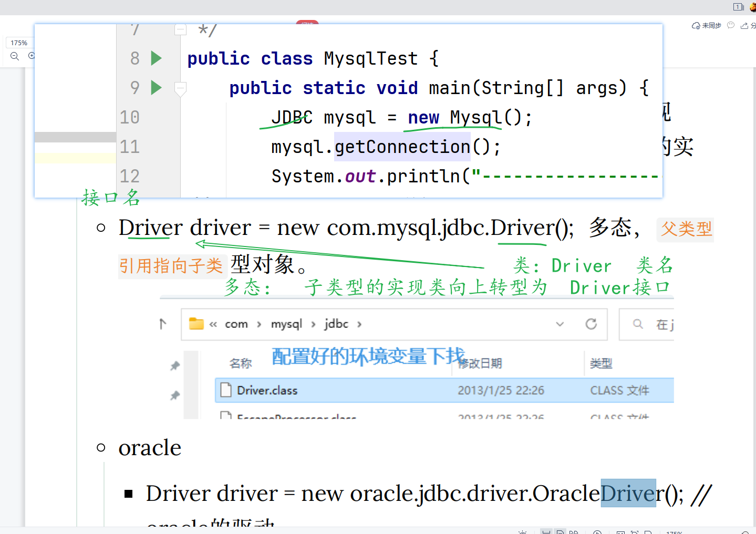Click the 2013/1/25 22:26 date cell

click(x=501, y=391)
